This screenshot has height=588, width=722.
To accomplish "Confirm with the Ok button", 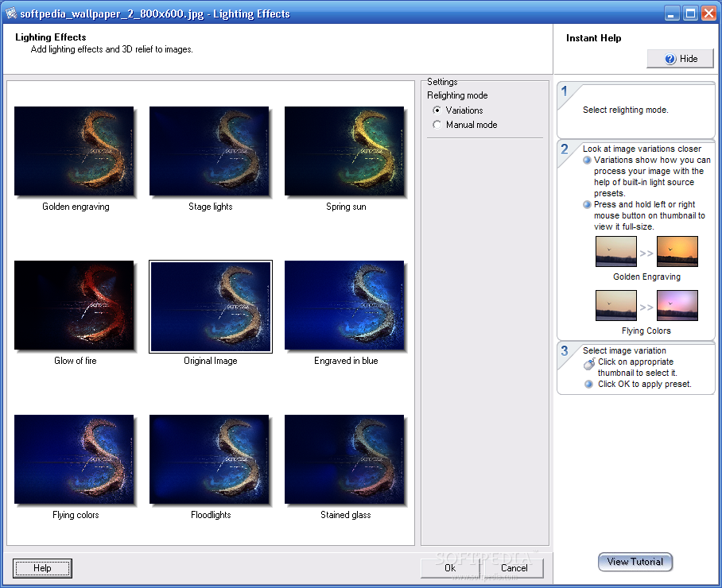I will [450, 568].
